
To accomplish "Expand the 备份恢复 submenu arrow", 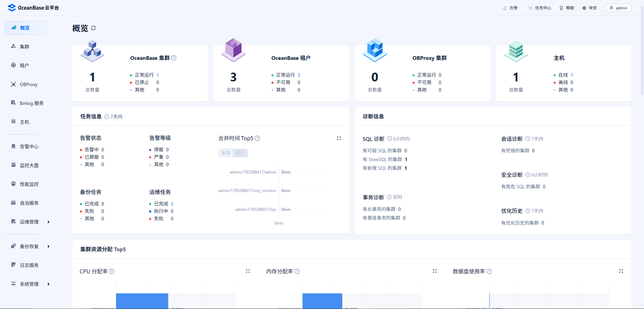I will point(49,246).
